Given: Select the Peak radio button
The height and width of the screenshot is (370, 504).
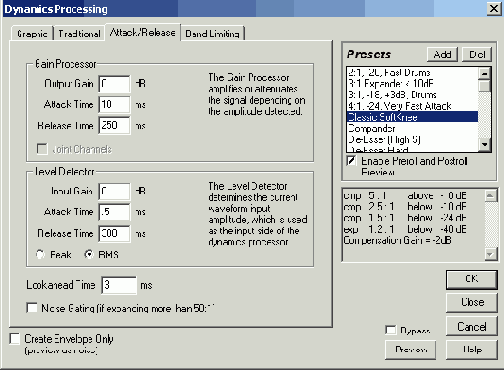Looking at the screenshot, I should (40, 255).
